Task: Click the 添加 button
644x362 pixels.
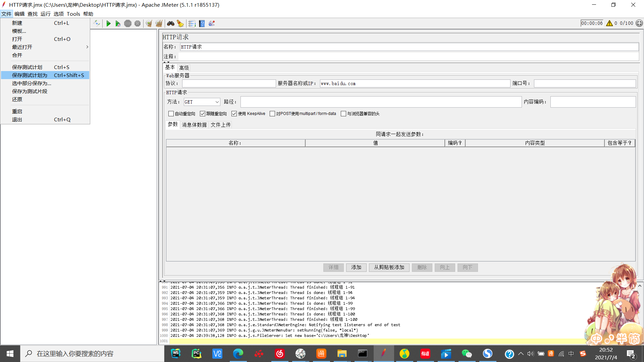Action: click(356, 267)
